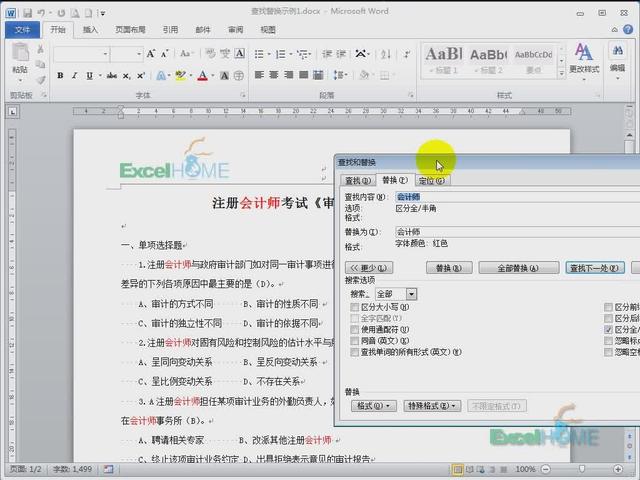
Task: Open the 文件 File tab
Action: click(22, 30)
